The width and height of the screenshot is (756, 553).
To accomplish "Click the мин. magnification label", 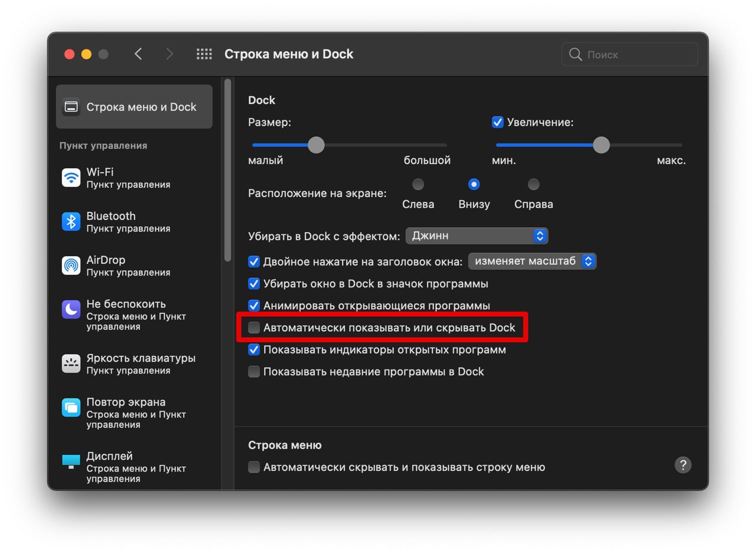I will [504, 161].
